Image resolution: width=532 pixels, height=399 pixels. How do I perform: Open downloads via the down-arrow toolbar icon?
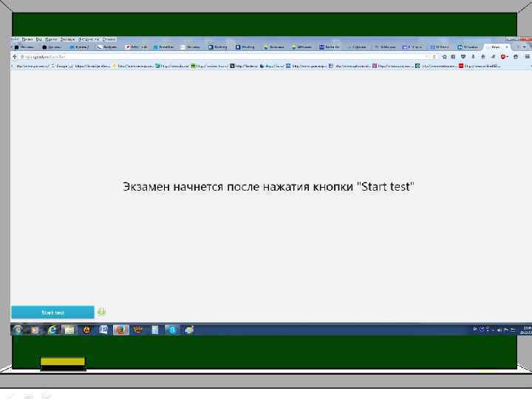pos(474,57)
